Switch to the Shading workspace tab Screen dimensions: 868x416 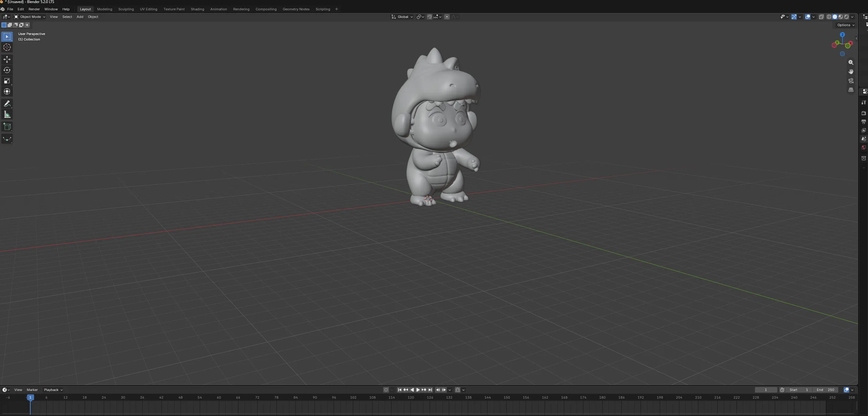pyautogui.click(x=198, y=9)
